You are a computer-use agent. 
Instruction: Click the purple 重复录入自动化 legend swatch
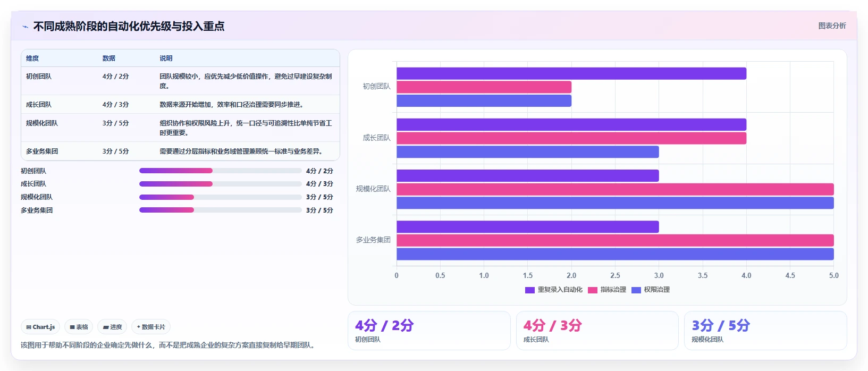point(529,290)
